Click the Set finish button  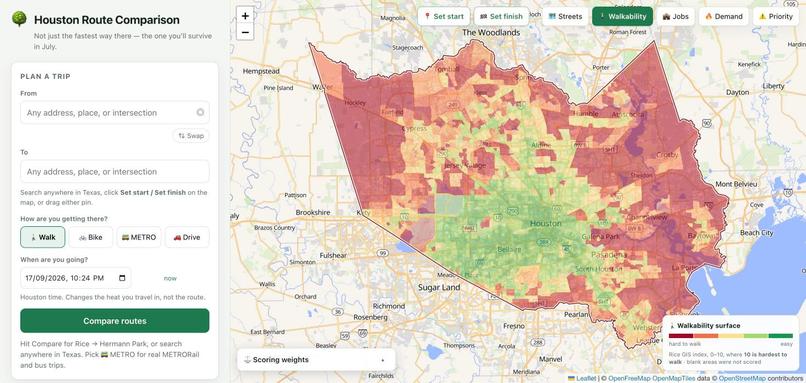501,16
